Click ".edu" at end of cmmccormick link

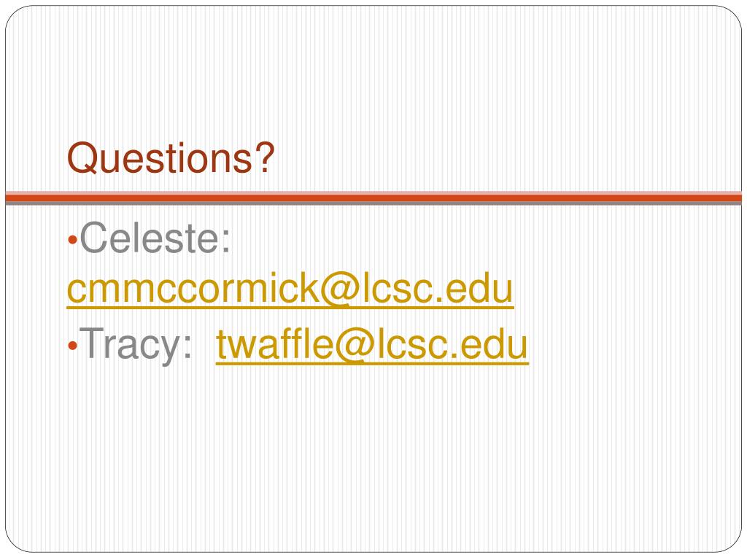coord(473,289)
